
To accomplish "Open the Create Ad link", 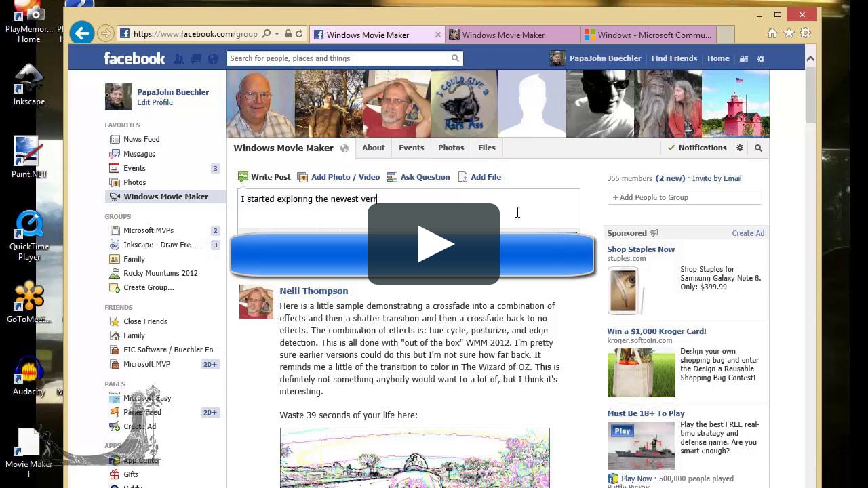I will pos(748,233).
